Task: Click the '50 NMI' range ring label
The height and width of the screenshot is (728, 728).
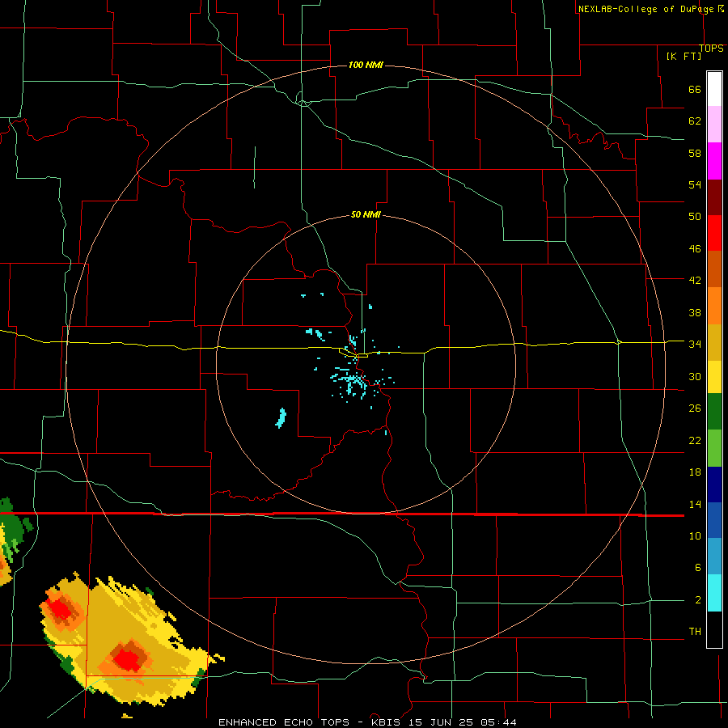Action: (366, 214)
